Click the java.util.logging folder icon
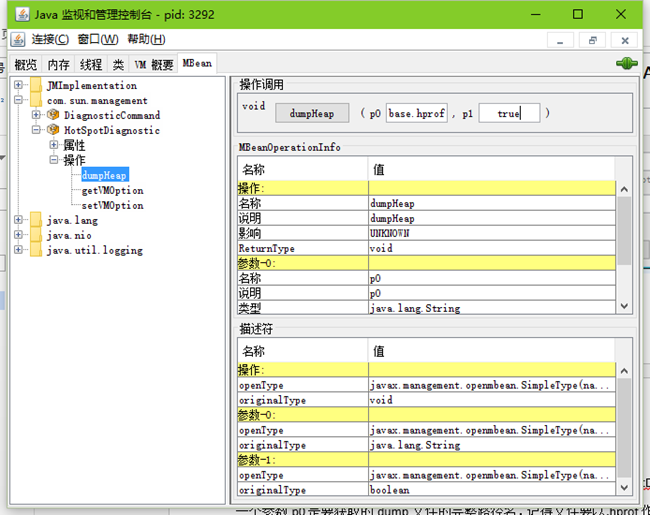The width and height of the screenshot is (650, 515). point(36,250)
